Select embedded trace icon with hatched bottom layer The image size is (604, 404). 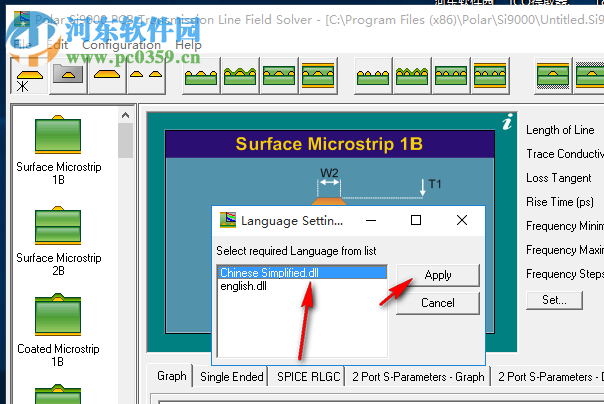click(x=553, y=75)
